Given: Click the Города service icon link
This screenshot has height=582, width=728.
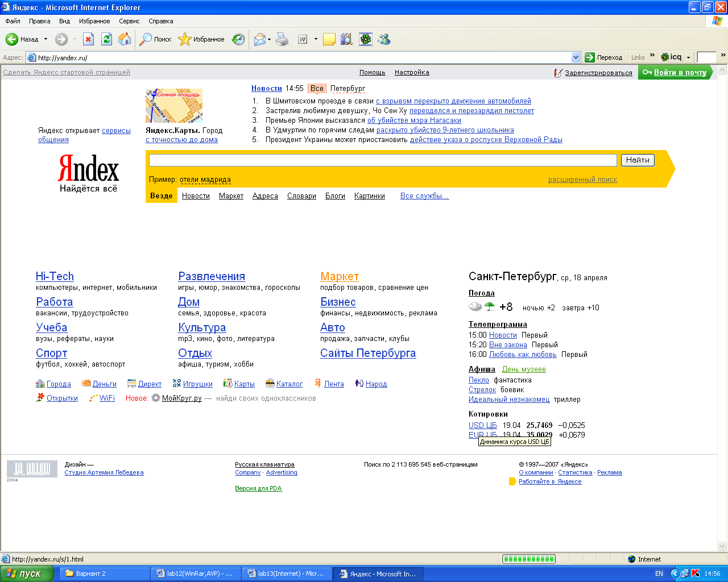Looking at the screenshot, I should coord(53,384).
